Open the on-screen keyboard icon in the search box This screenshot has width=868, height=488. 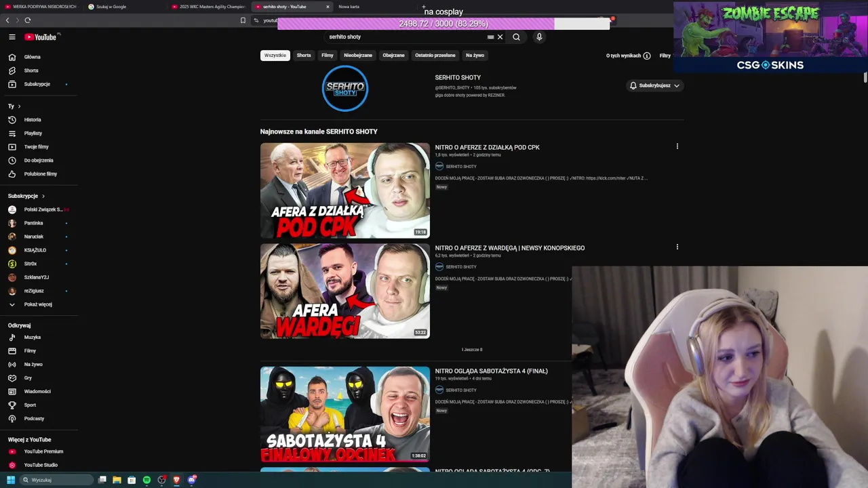coord(490,37)
